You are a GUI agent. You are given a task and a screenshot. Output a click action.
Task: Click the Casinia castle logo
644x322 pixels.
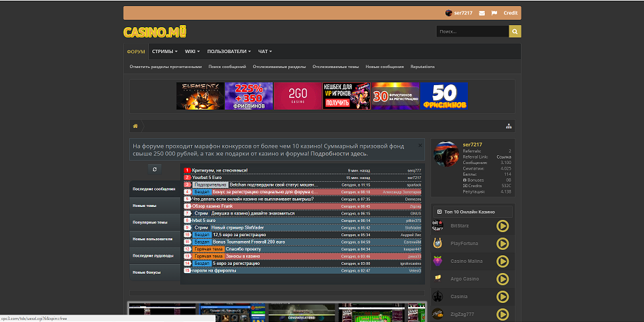[x=438, y=297]
